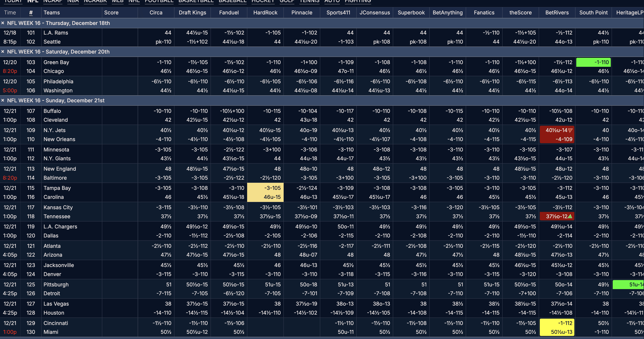Click the green up-arrow on BetRivers Tennessee total

point(570,216)
